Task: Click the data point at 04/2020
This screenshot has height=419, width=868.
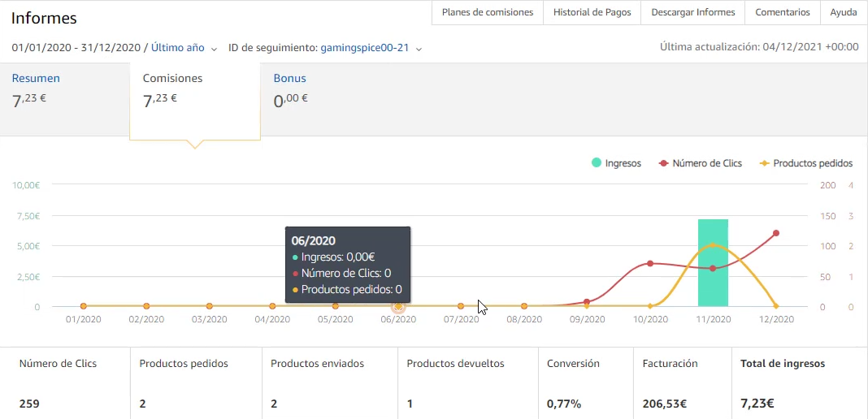Action: (x=272, y=306)
